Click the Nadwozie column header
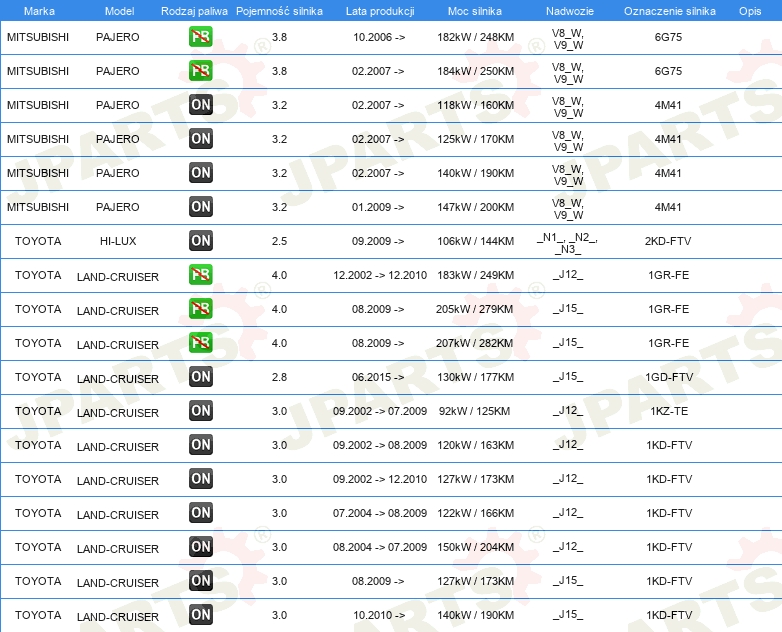 (x=570, y=11)
